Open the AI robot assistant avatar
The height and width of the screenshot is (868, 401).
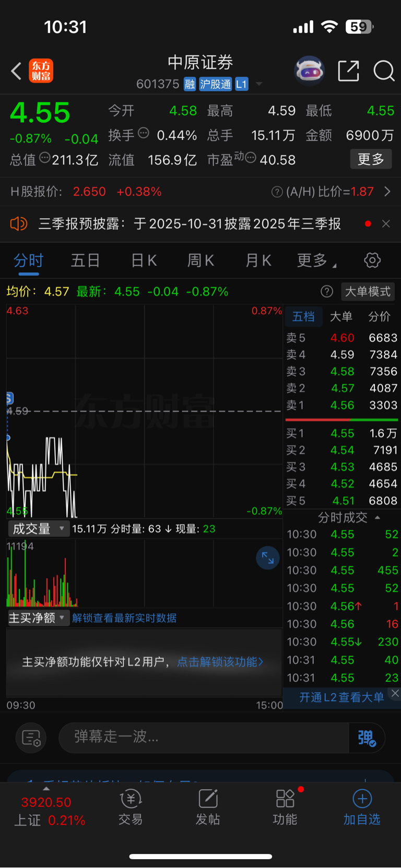click(310, 70)
